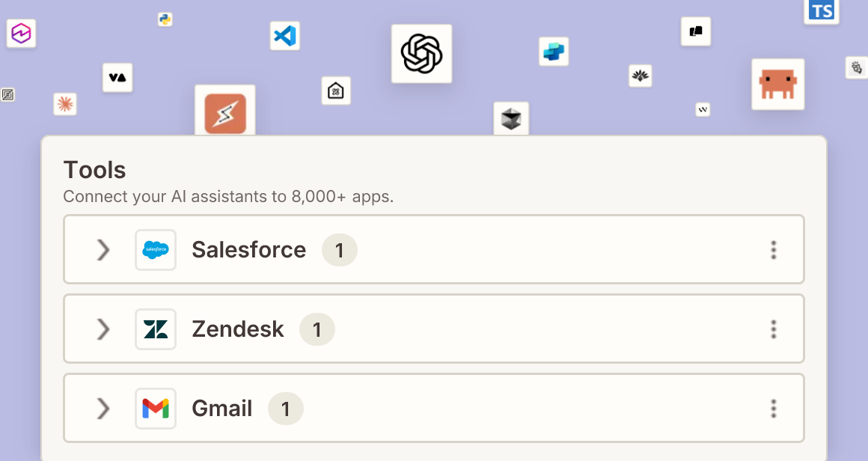Image resolution: width=868 pixels, height=461 pixels.
Task: Click the Claude starburst icon
Action: 65,104
